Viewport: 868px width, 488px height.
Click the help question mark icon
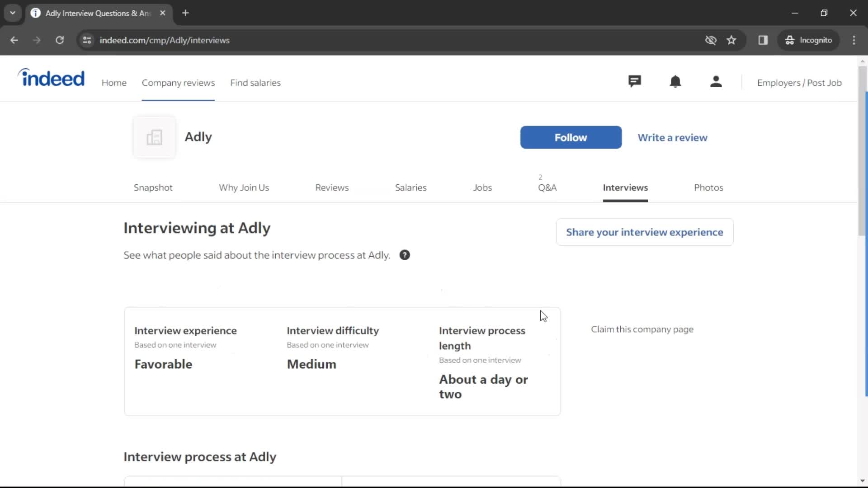click(404, 255)
